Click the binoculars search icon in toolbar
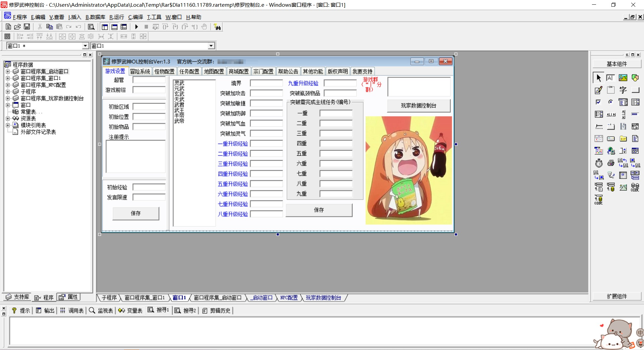644x350 pixels. 217,27
